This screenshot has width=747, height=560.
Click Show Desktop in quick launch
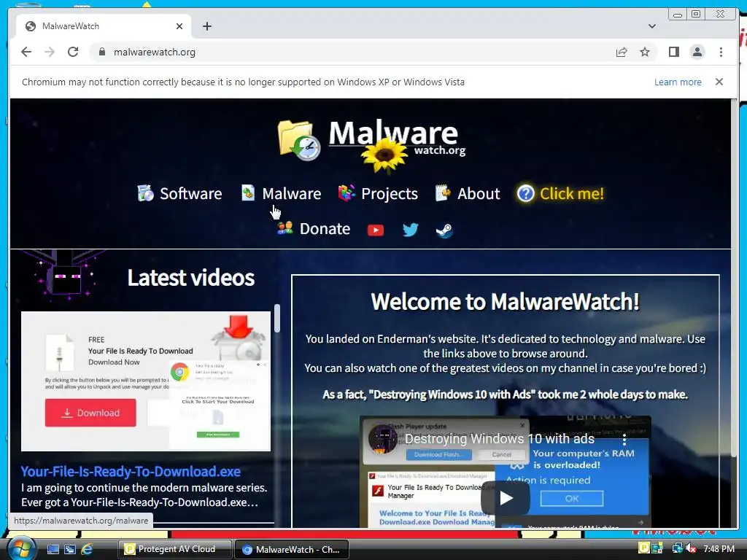[x=53, y=550]
